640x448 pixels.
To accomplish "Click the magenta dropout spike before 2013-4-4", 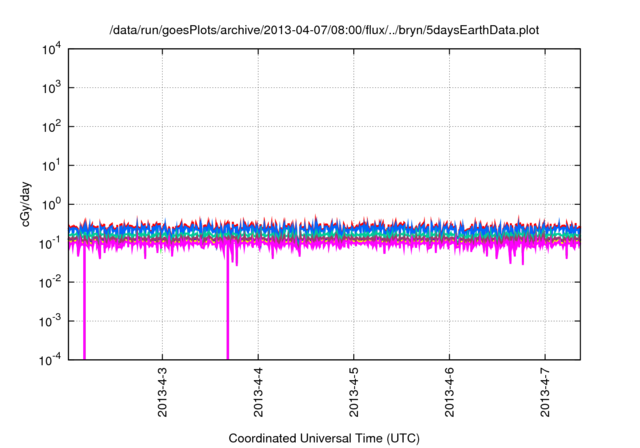I will point(228,306).
